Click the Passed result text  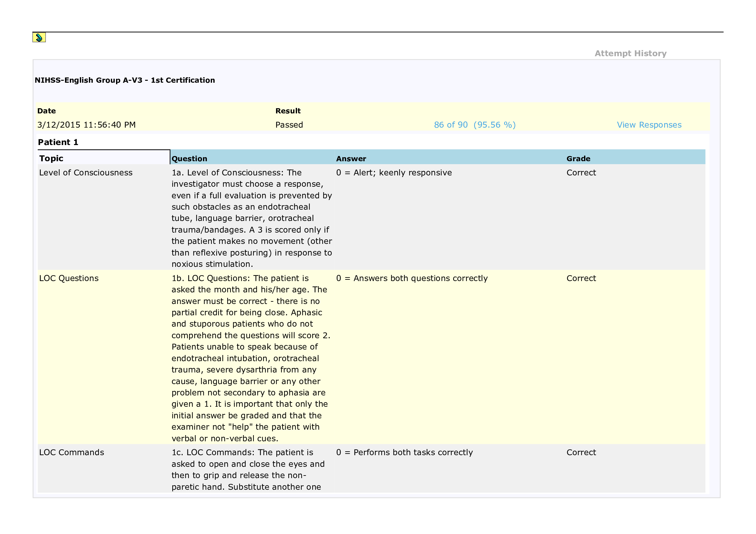(289, 125)
